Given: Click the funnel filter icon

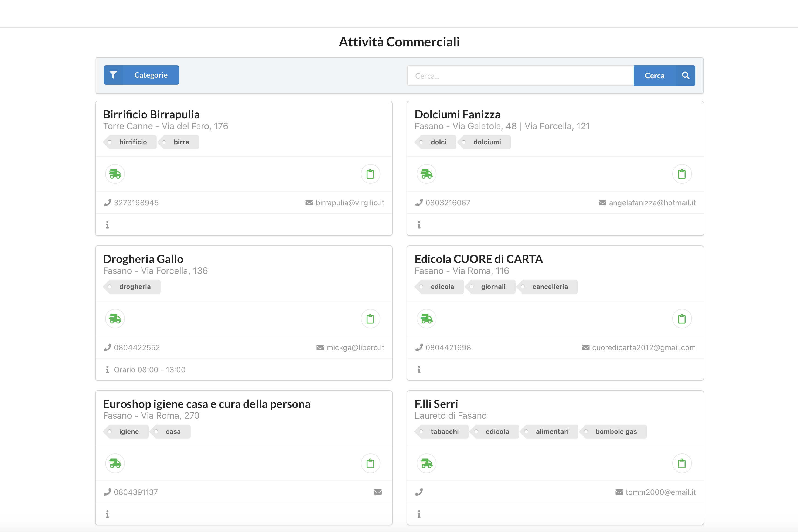Looking at the screenshot, I should (113, 75).
